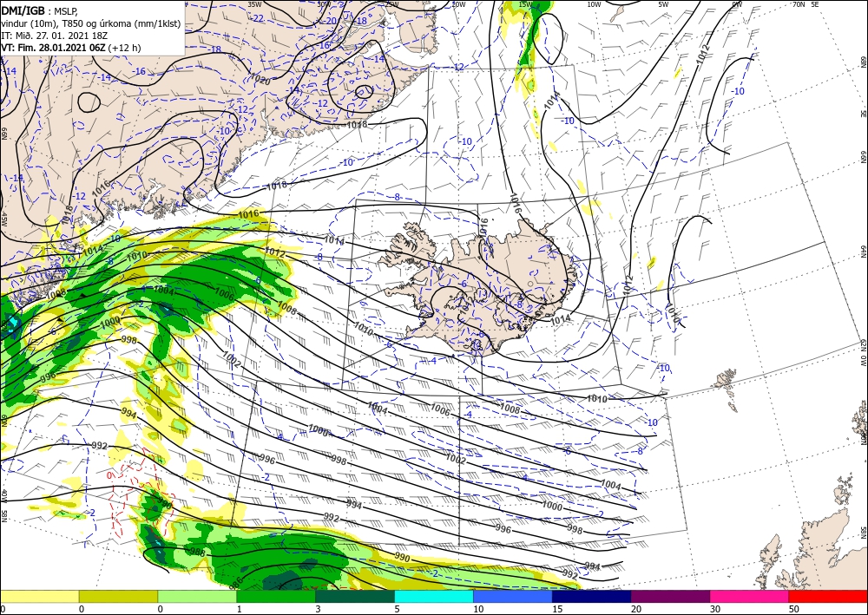Click the IT: Mið. 27. 01. 2021 18Z line
Viewport: 868px width, 615px height.
[54, 36]
